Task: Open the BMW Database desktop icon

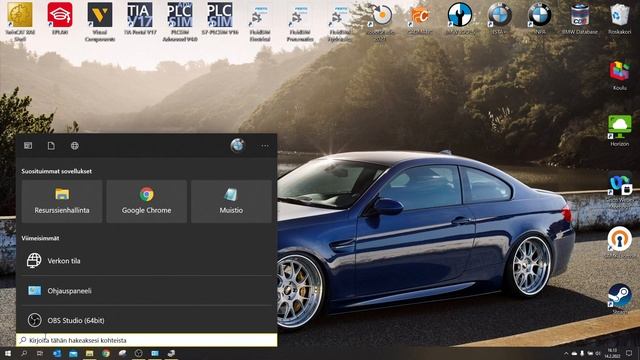Action: (x=580, y=18)
